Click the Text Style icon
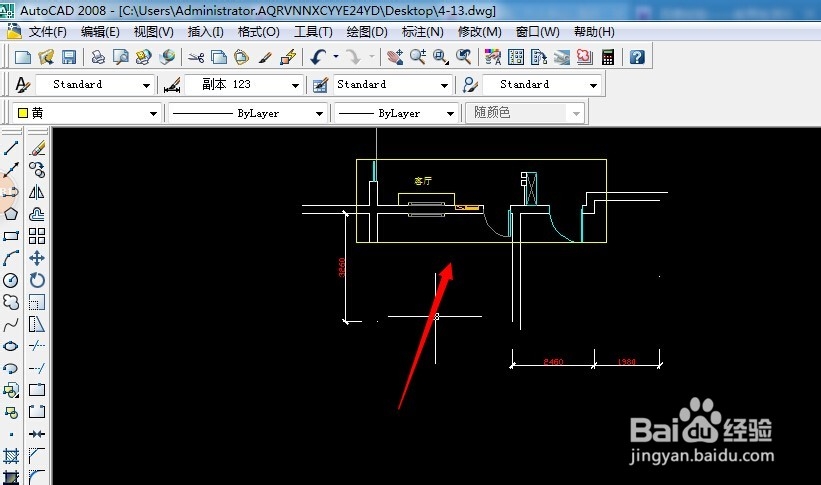821x485 pixels. (23, 84)
